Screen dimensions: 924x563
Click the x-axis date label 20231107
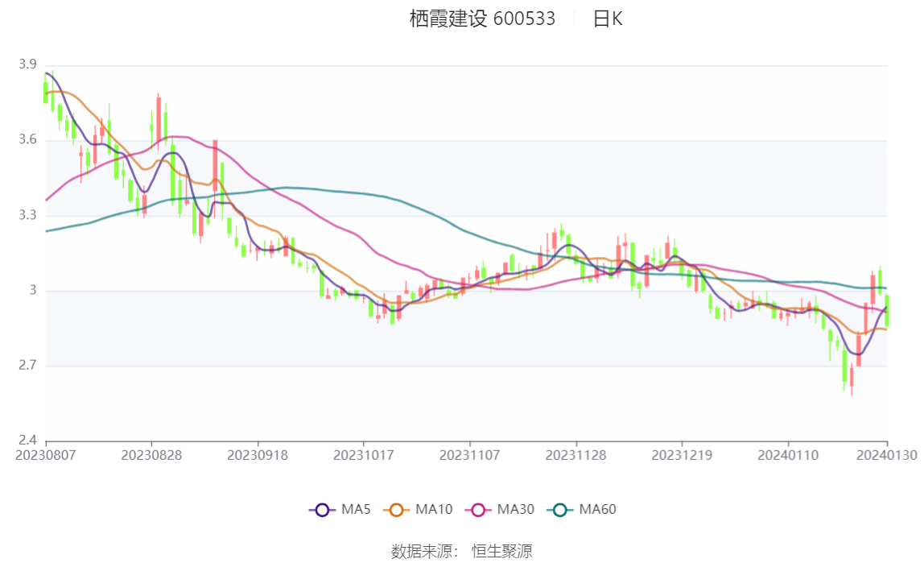click(x=470, y=455)
